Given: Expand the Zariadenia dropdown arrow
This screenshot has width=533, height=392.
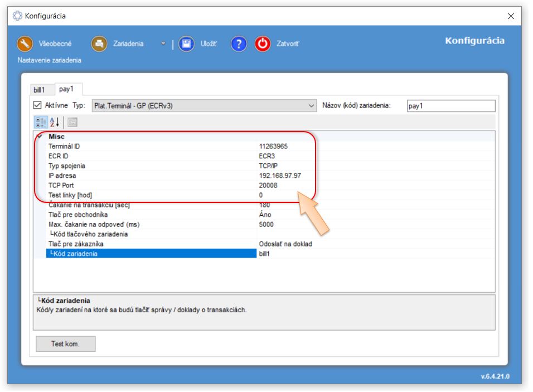Looking at the screenshot, I should tap(163, 44).
